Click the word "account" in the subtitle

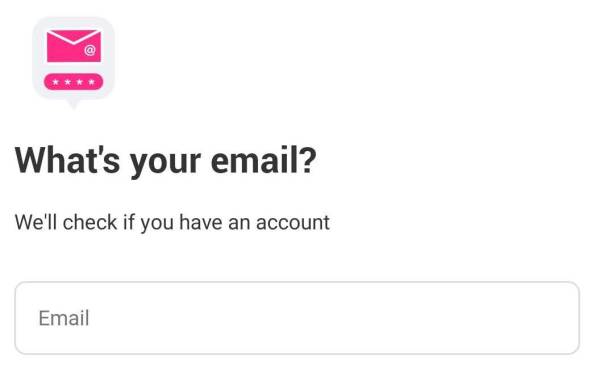pos(293,223)
